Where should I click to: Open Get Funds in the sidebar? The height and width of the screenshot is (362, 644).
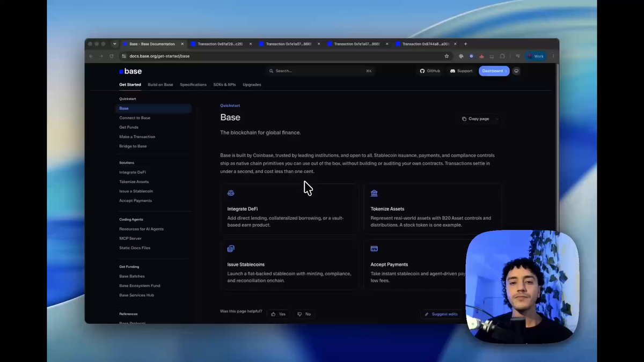pyautogui.click(x=129, y=127)
